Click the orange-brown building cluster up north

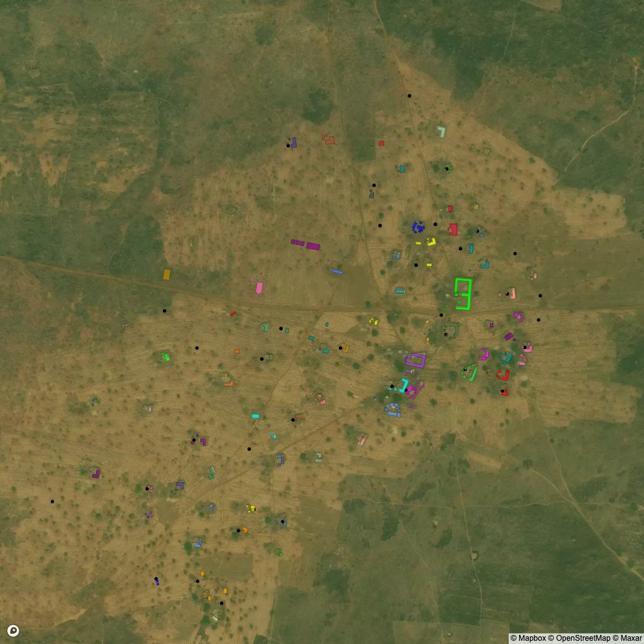point(329,139)
